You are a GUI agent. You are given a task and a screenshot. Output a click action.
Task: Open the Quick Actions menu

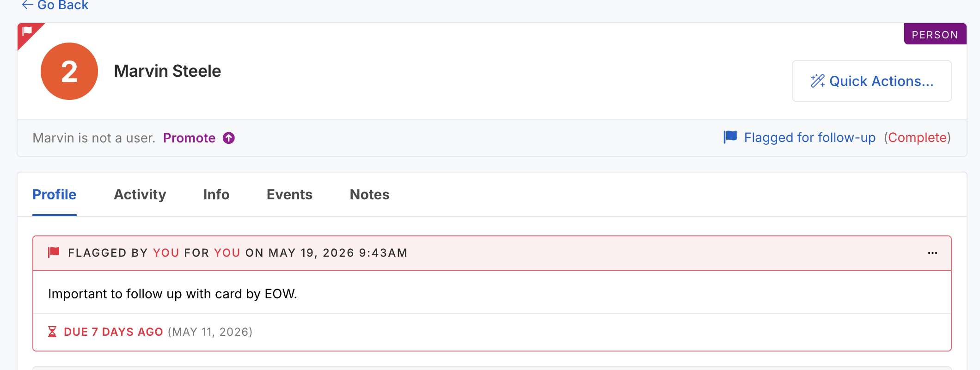point(872,81)
